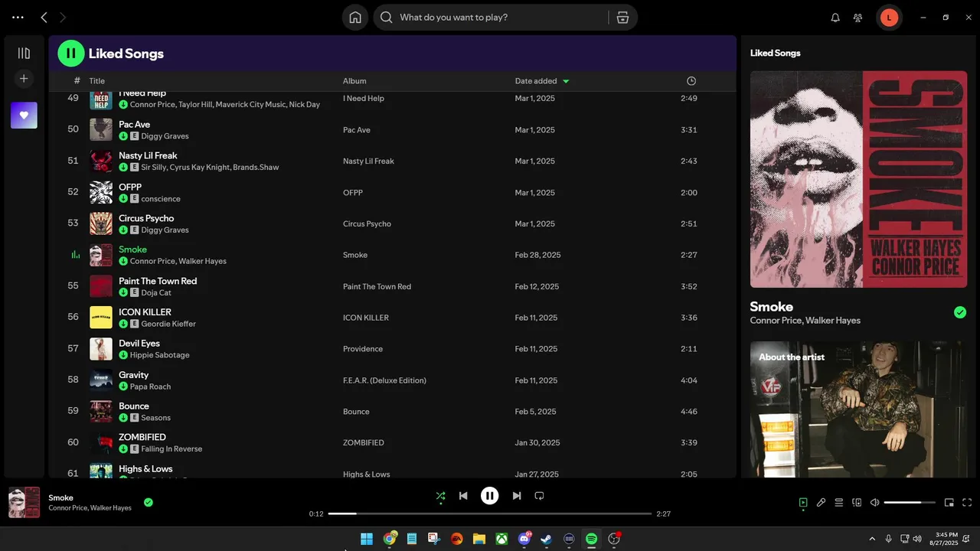Click the Devil Eyes cover thumbnail

(x=101, y=349)
